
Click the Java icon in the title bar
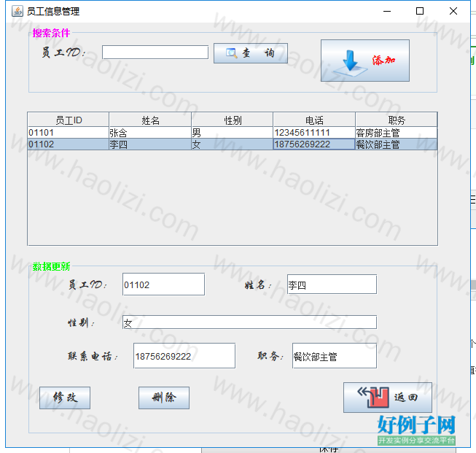17,11
